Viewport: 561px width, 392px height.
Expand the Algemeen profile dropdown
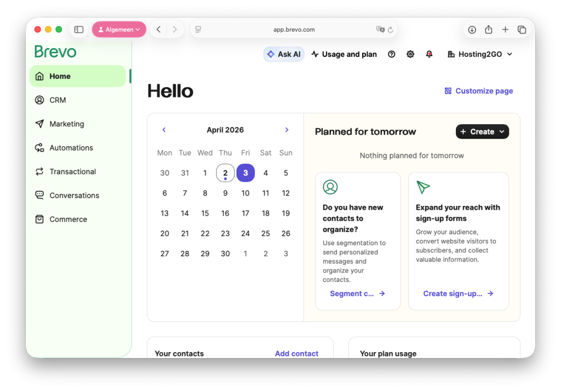point(119,30)
